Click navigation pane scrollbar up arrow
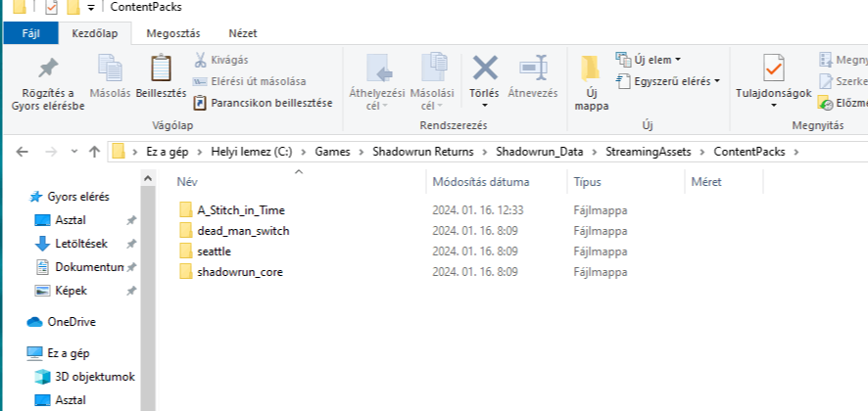868x411 pixels. 147,178
